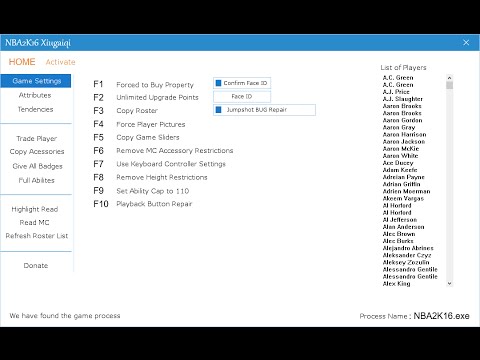The image size is (480, 360).
Task: Click the player list scrollbar thumb
Action: [449, 85]
